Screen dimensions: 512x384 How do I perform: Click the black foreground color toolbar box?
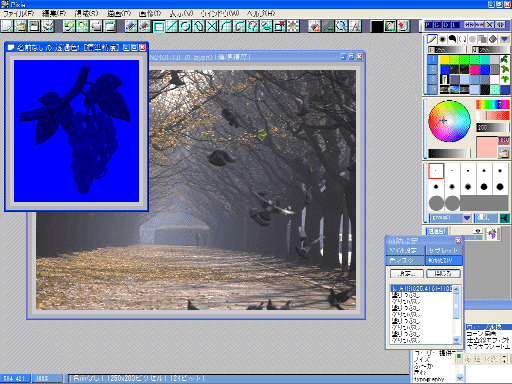click(377, 26)
